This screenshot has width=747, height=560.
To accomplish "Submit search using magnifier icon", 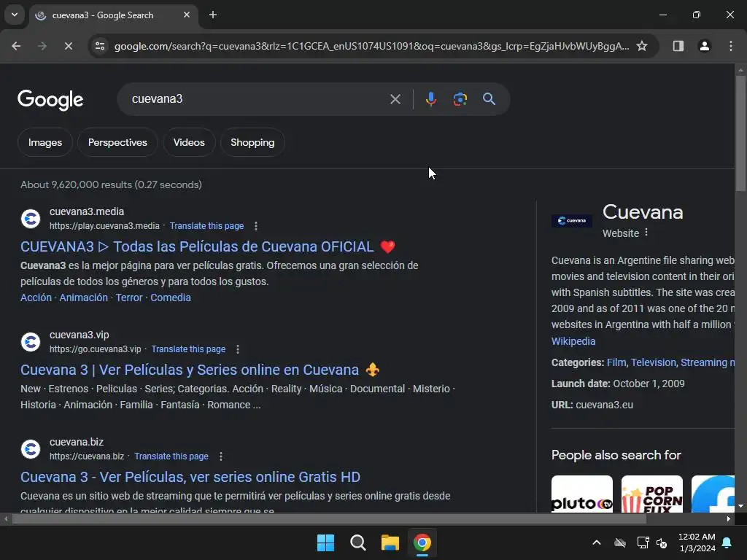I will tap(489, 99).
